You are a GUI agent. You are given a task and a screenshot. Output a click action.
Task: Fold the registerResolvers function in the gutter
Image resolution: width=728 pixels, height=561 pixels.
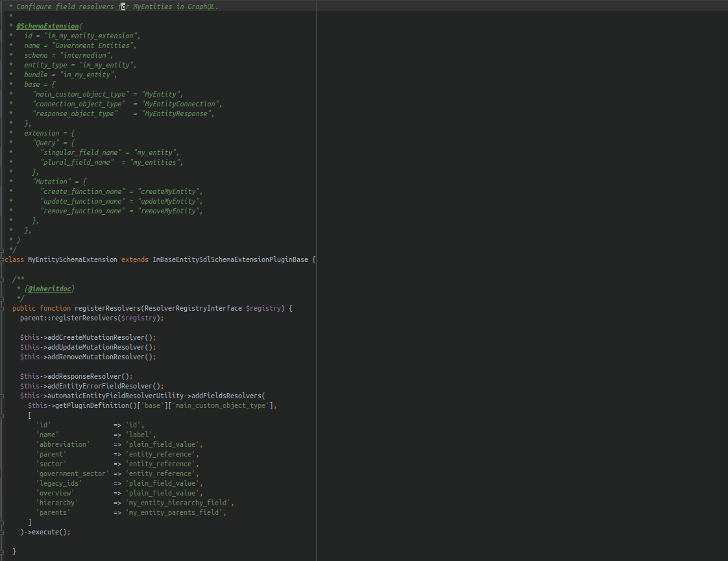click(3, 308)
